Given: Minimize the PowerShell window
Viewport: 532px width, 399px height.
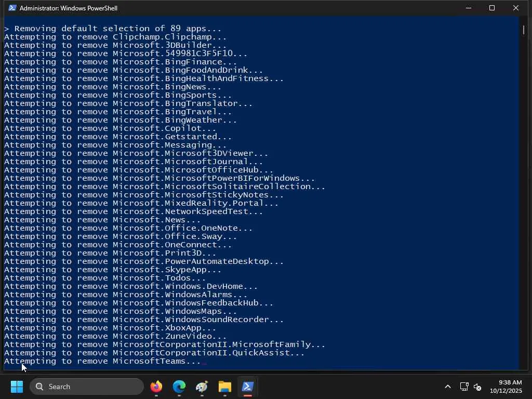Looking at the screenshot, I should [x=469, y=8].
